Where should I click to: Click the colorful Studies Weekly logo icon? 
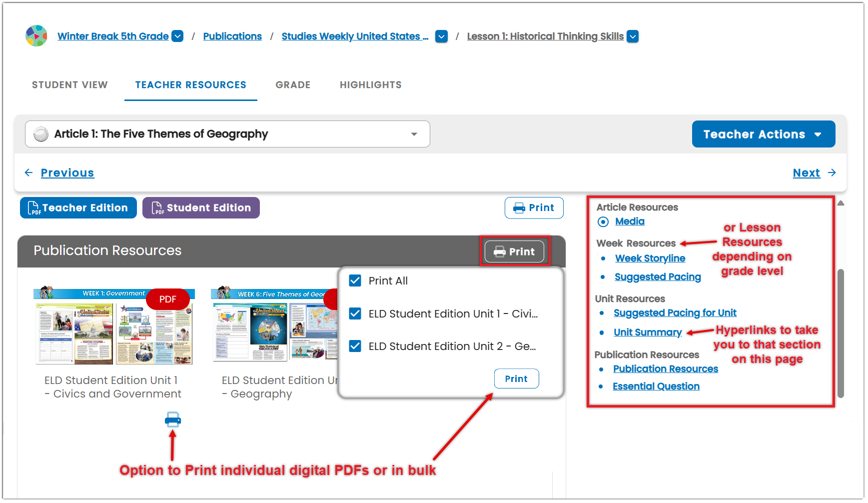pos(36,36)
